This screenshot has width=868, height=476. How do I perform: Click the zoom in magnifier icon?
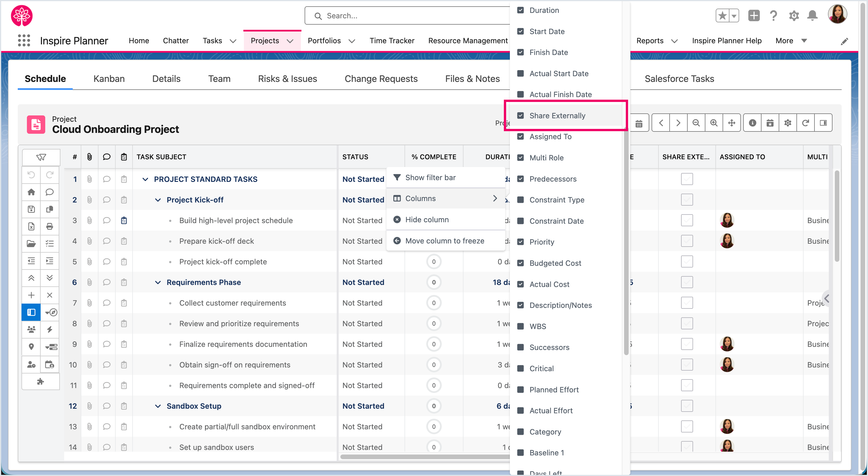pos(714,123)
